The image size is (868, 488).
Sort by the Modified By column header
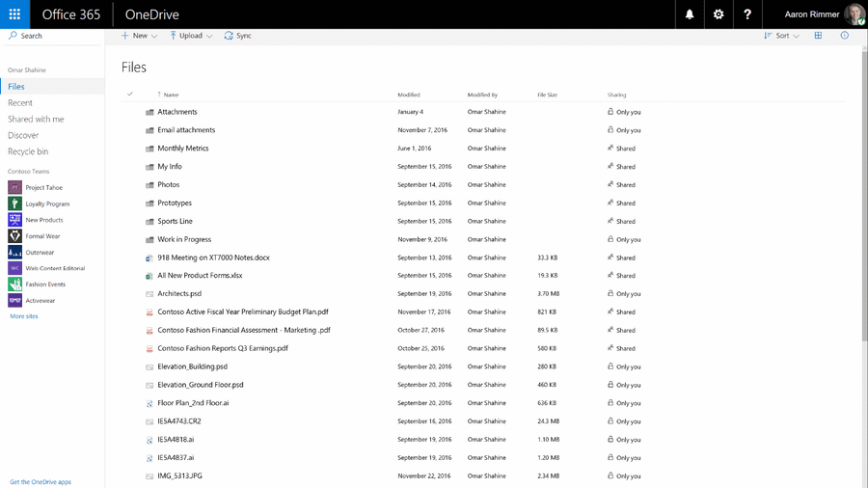pyautogui.click(x=482, y=95)
